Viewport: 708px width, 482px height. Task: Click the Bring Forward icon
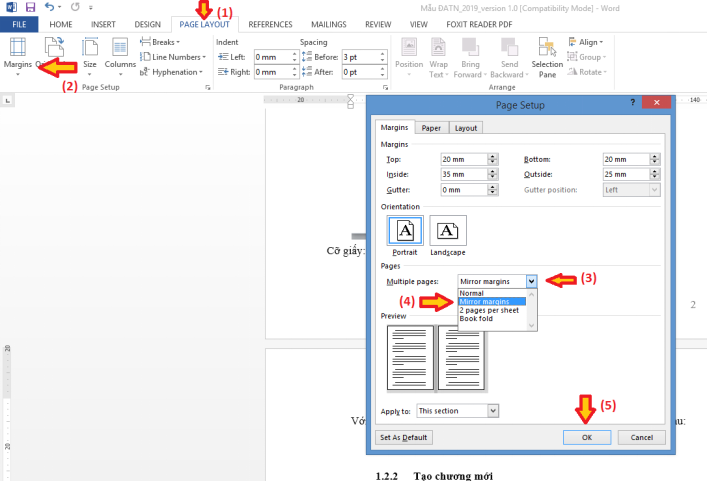(x=470, y=56)
